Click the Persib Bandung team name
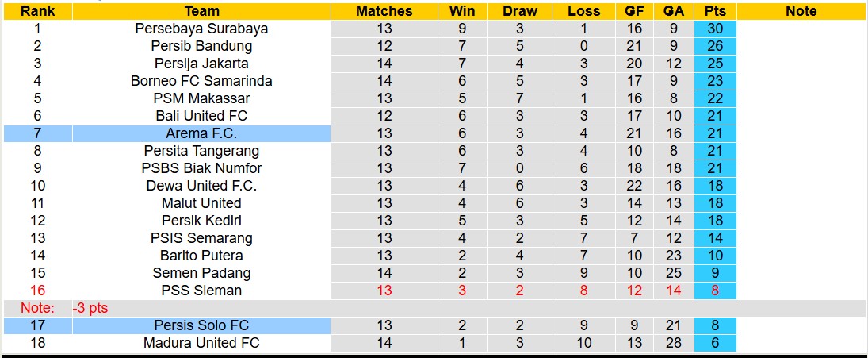868x358 pixels. pos(201,46)
